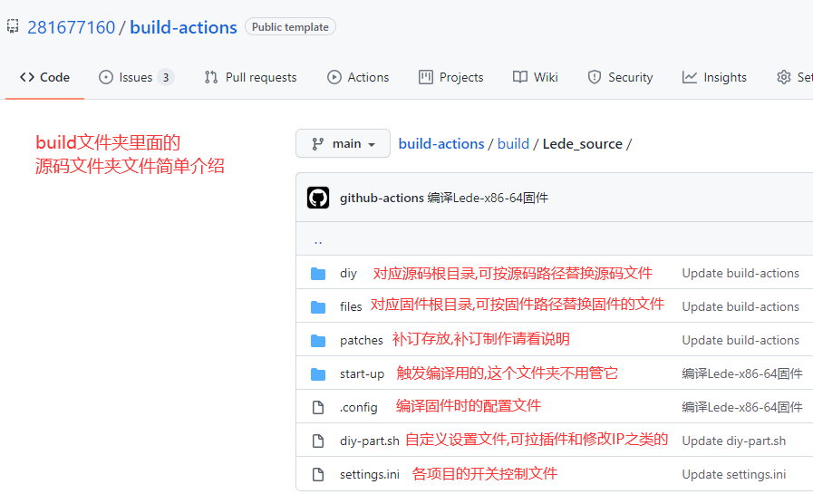Click the diy-part.sh file icon
The width and height of the screenshot is (813, 504).
[318, 441]
